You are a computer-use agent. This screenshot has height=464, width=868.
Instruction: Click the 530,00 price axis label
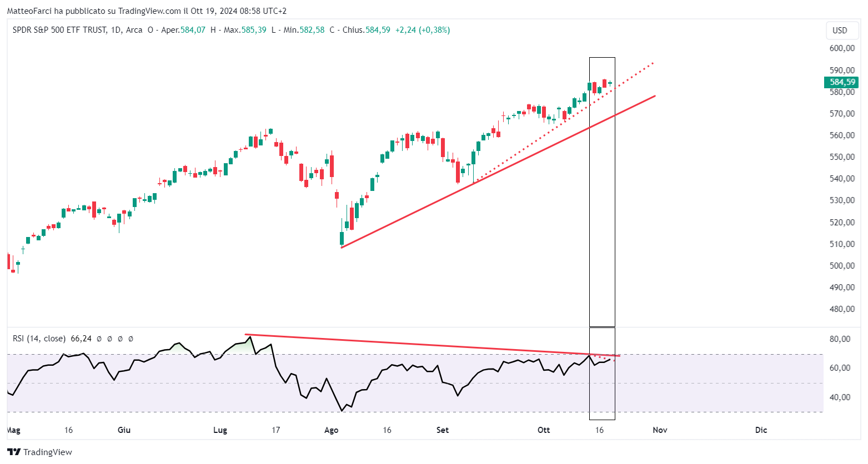tap(842, 200)
